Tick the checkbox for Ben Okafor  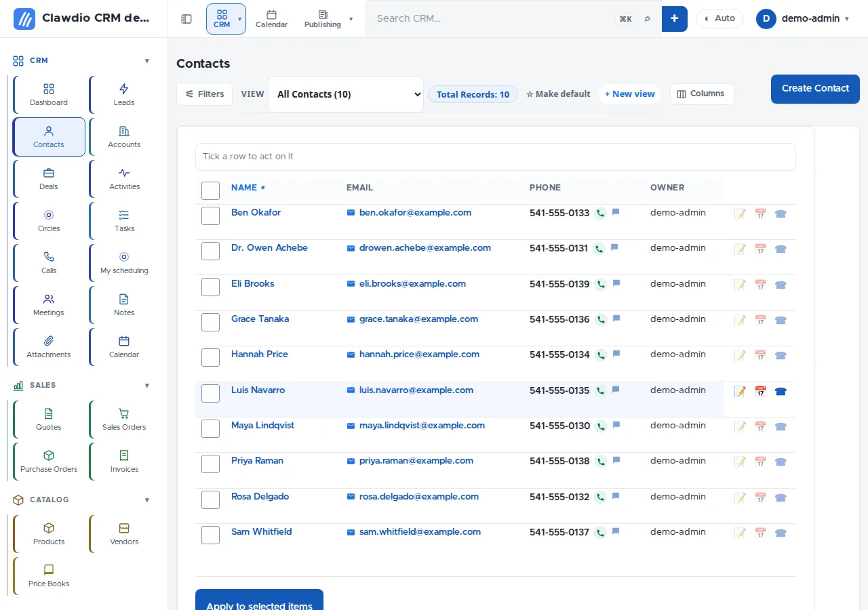pos(210,216)
